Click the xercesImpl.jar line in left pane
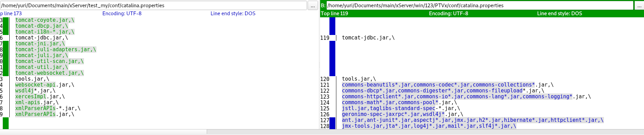Viewport: 644px width, 135px height. pyautogui.click(x=40, y=97)
